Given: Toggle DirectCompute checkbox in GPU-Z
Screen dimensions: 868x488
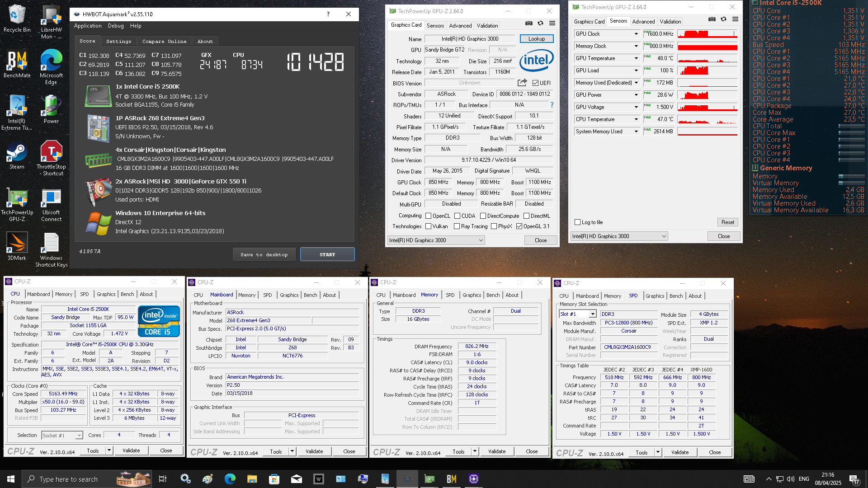Looking at the screenshot, I should pos(483,216).
